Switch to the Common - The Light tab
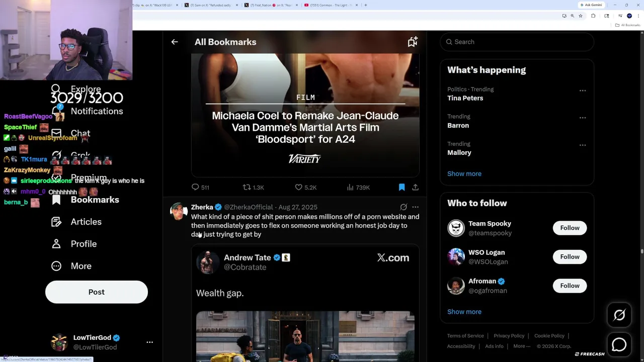The image size is (644, 362). pos(331,5)
